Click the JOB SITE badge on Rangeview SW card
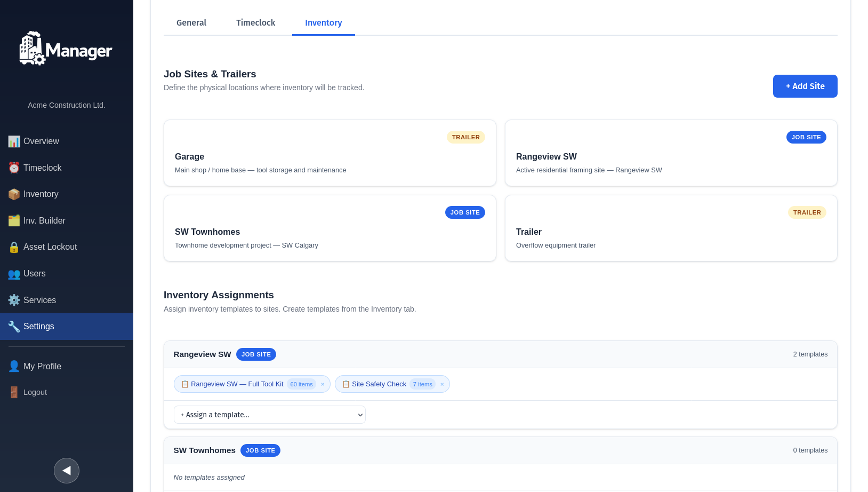The width and height of the screenshot is (868, 492). (806, 137)
